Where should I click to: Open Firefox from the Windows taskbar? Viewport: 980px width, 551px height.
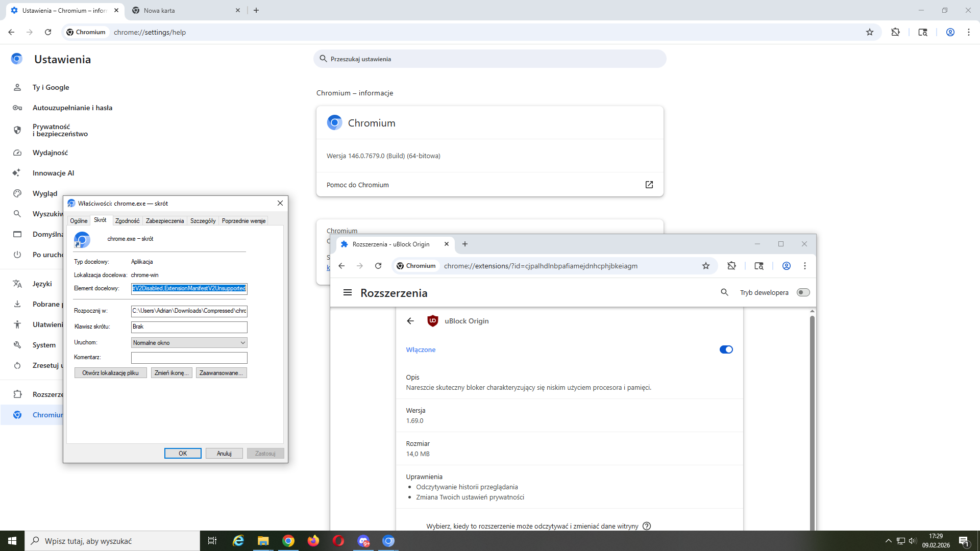[313, 541]
